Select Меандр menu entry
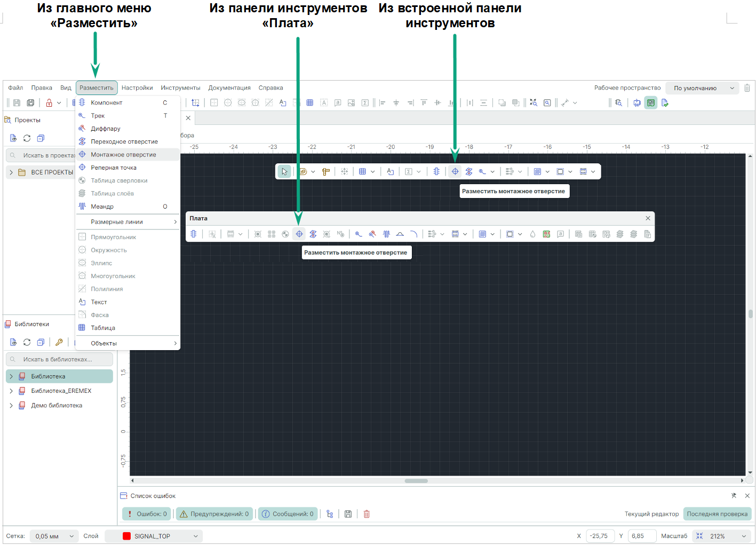 tap(128, 207)
